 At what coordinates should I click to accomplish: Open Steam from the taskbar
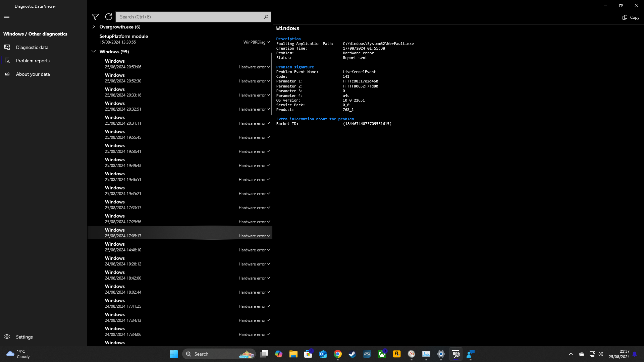[x=353, y=354]
